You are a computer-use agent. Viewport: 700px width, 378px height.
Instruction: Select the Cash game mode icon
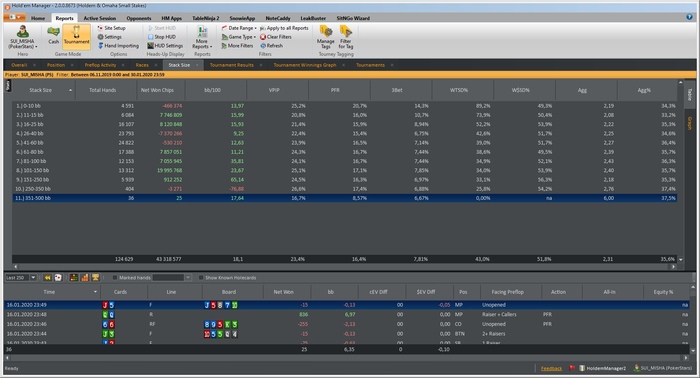pos(53,35)
